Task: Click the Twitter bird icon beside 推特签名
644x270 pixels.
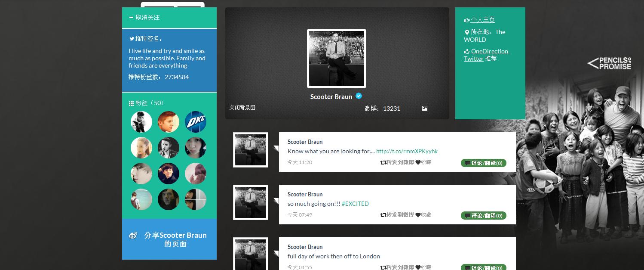Action: point(132,39)
